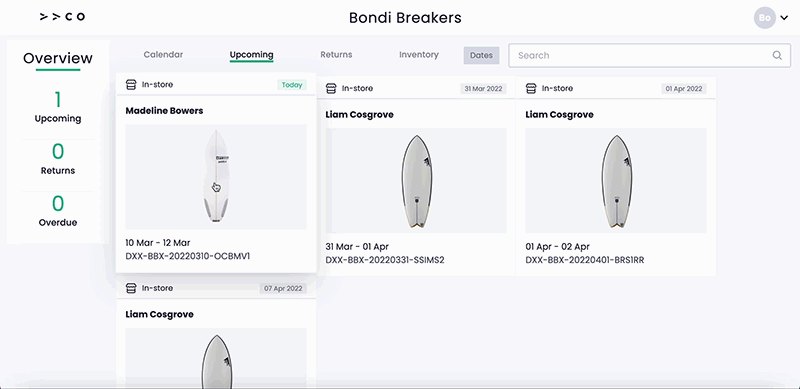Viewport: 800px width, 389px height.
Task: Click the in-store icon on 31 Mar 2022 card
Action: point(331,88)
